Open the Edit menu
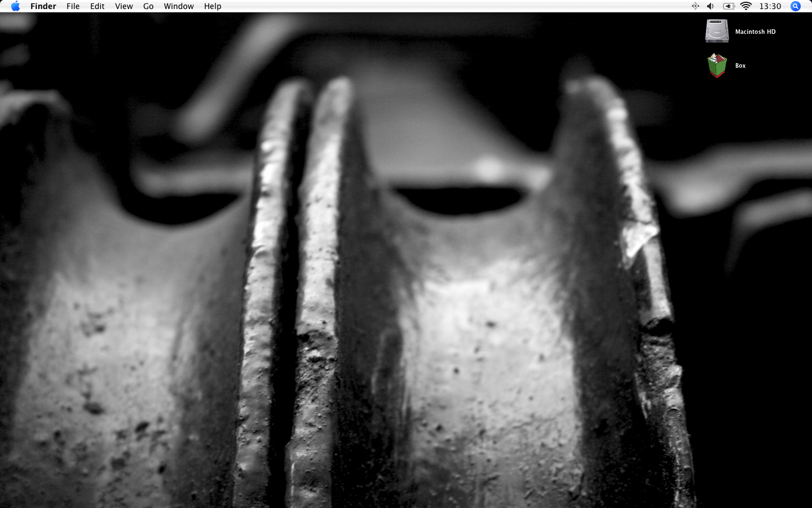 click(x=98, y=6)
